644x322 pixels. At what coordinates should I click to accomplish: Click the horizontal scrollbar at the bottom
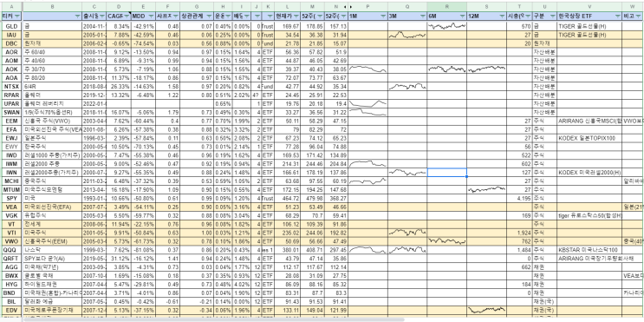point(213,319)
